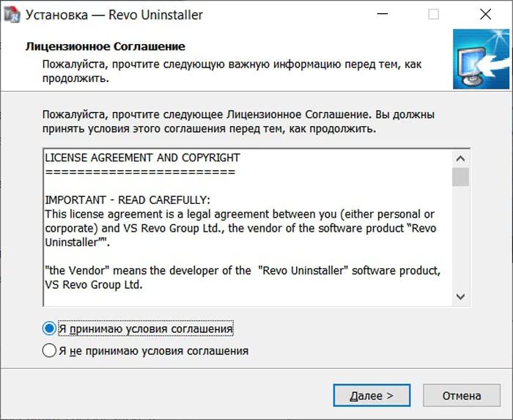Image resolution: width=513 pixels, height=420 pixels.
Task: Click the license scrollbar thumb
Action: pyautogui.click(x=461, y=177)
